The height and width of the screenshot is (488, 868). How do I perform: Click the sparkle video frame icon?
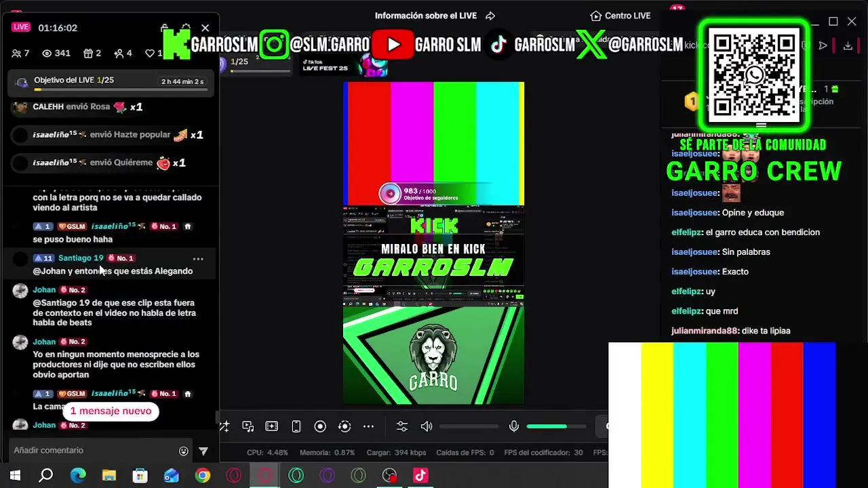272,426
